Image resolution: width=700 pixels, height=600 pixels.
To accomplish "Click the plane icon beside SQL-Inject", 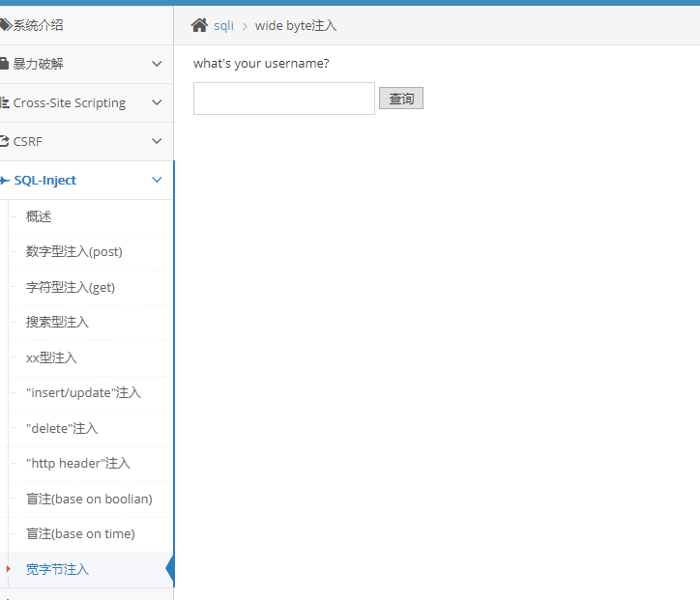I will (x=5, y=181).
